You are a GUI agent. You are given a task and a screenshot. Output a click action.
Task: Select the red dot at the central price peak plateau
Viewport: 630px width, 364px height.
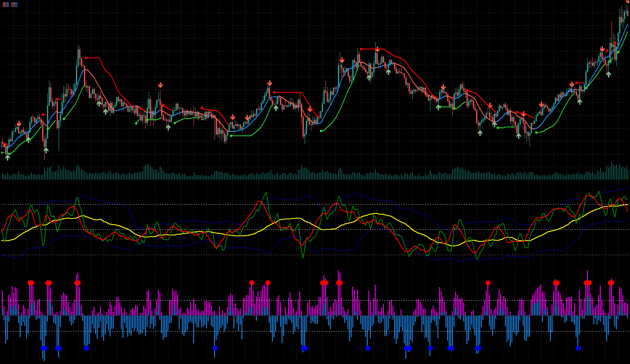(x=361, y=49)
